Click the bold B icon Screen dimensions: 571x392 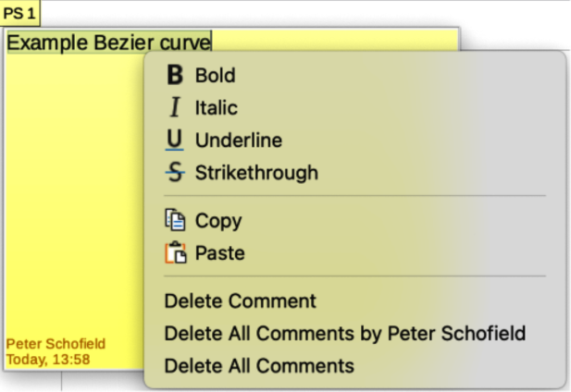pyautogui.click(x=175, y=76)
